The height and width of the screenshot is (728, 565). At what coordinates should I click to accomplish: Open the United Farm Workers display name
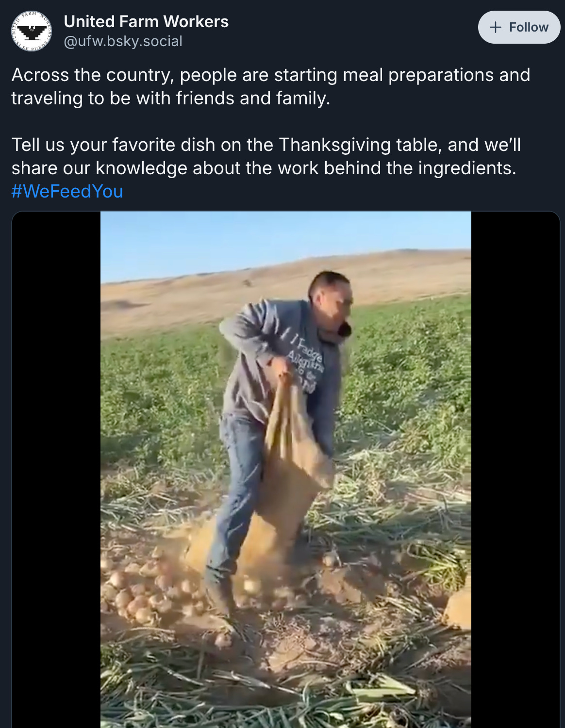pos(146,21)
